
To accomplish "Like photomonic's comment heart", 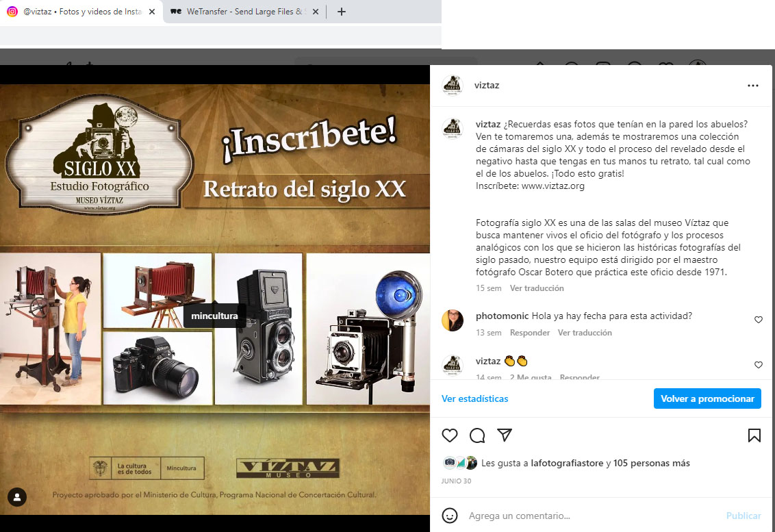I will 758,320.
